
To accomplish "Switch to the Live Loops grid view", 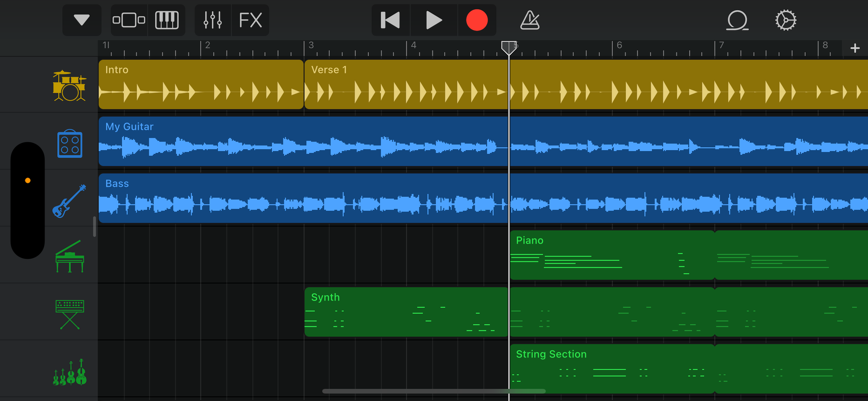I will (129, 20).
